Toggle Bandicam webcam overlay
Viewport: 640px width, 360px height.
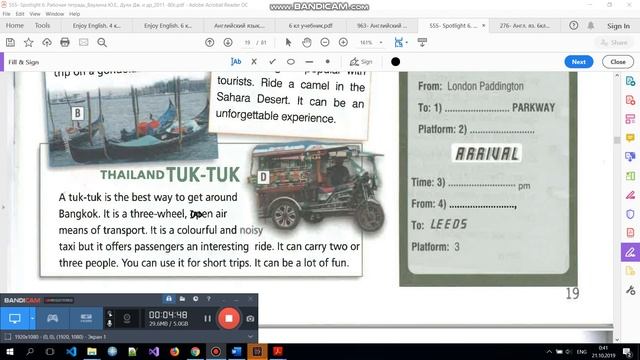127,318
